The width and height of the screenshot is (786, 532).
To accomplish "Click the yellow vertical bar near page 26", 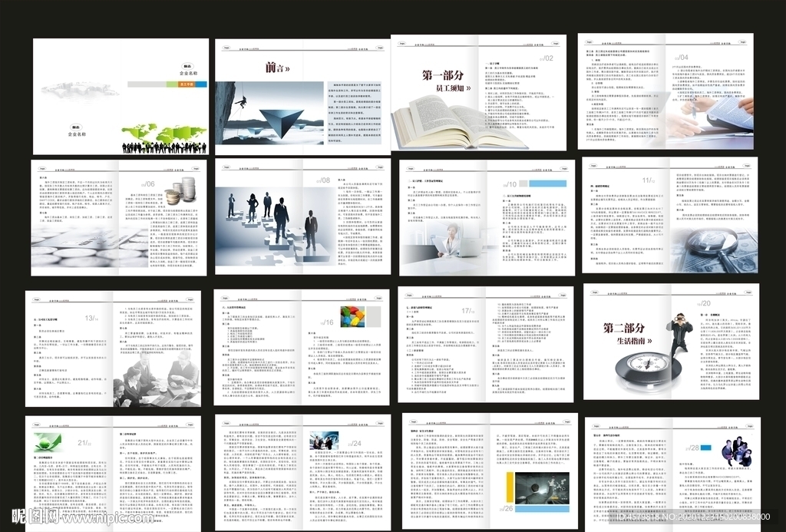I will point(510,487).
